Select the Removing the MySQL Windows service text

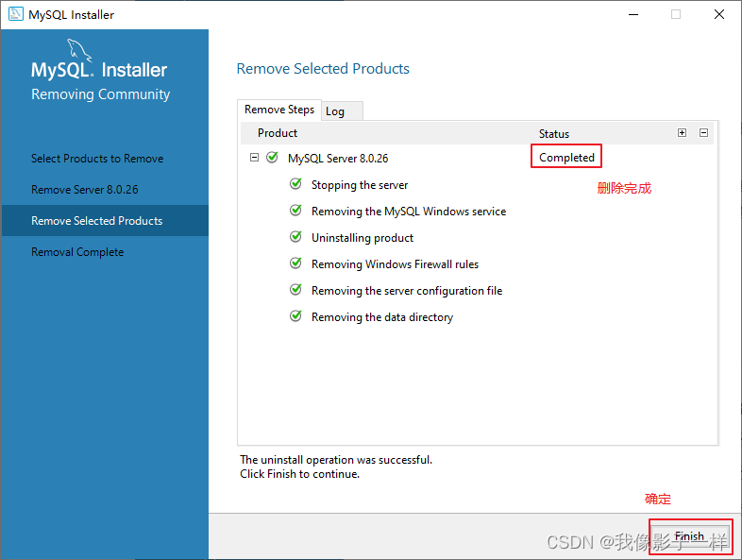(409, 212)
